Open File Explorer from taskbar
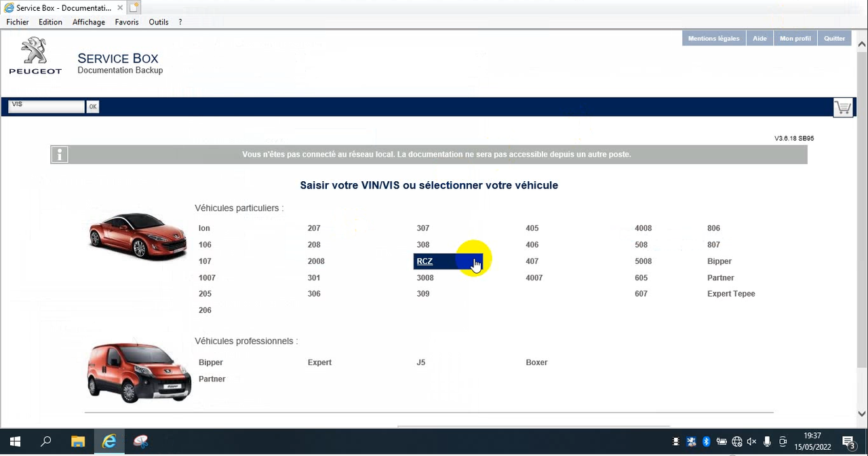 77,442
